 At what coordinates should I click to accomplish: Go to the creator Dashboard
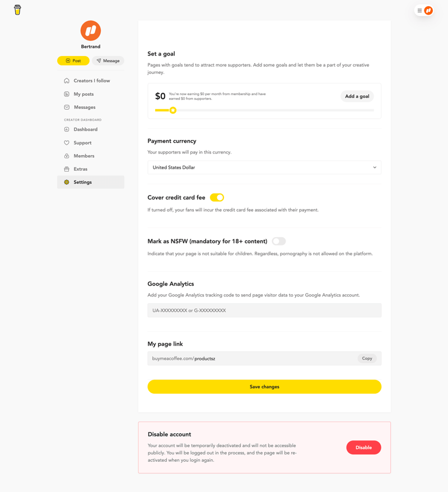tap(85, 129)
